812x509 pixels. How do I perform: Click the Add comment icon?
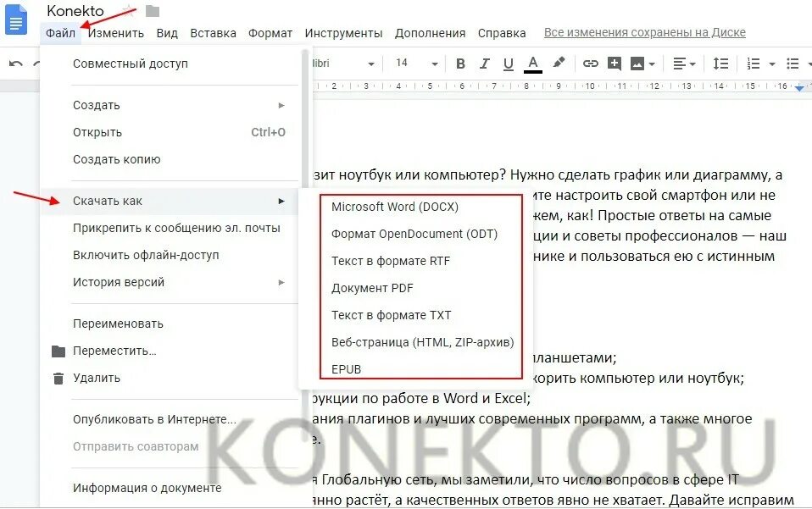(x=615, y=64)
